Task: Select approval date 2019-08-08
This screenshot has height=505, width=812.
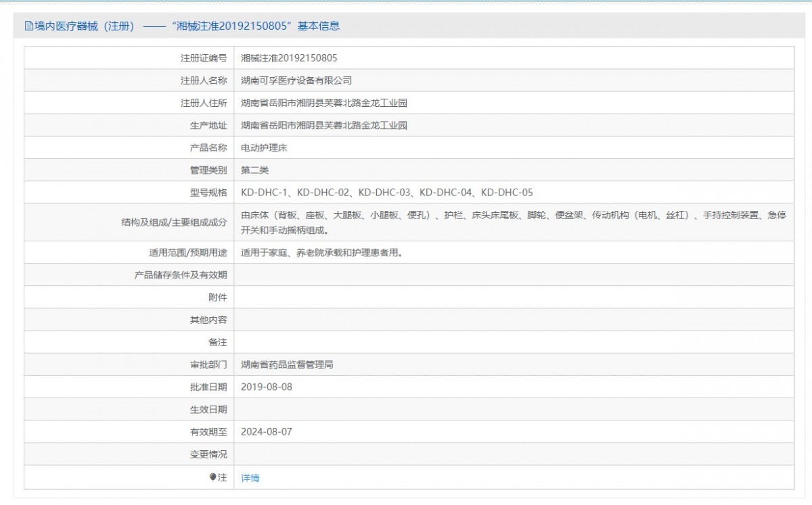Action: (x=267, y=387)
